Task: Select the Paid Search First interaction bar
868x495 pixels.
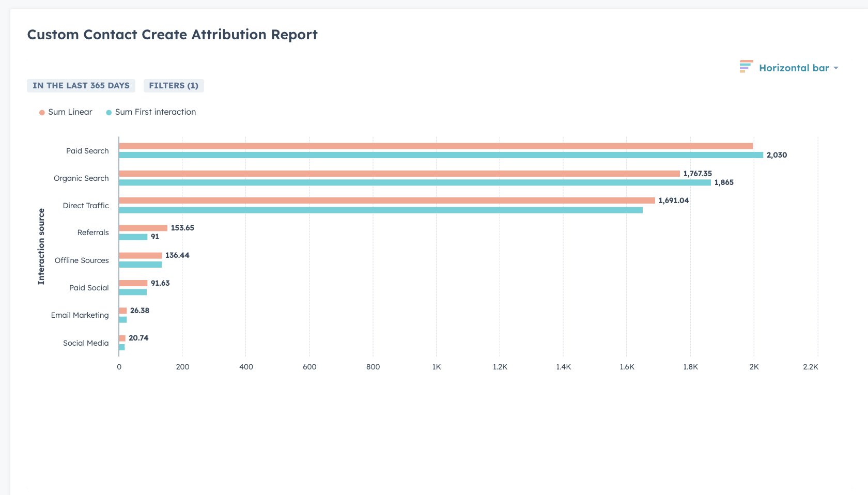Action: coord(441,155)
